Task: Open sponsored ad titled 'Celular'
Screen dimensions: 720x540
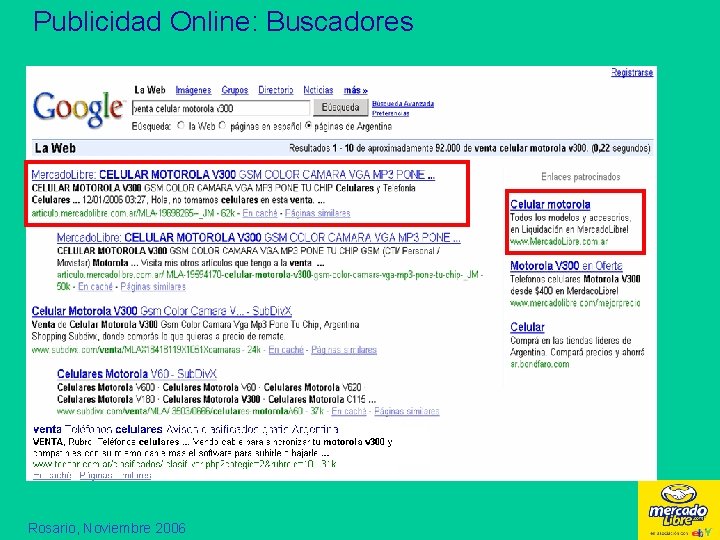Action: (x=527, y=327)
